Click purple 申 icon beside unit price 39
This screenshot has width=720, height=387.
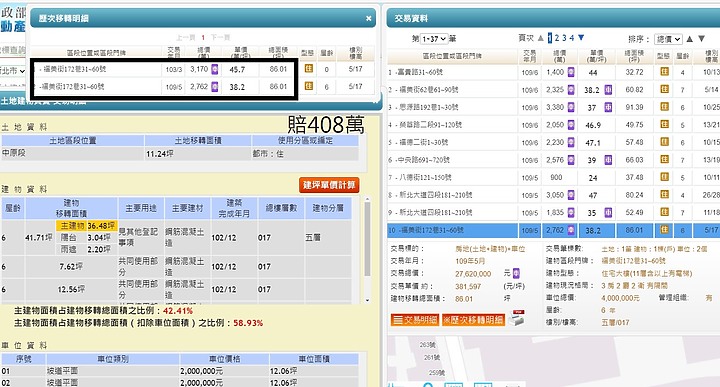pyautogui.click(x=608, y=160)
